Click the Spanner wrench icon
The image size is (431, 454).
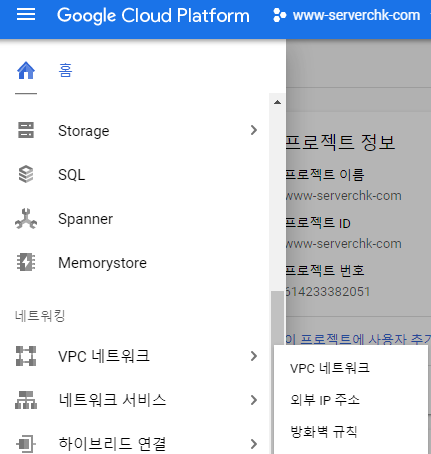click(26, 219)
